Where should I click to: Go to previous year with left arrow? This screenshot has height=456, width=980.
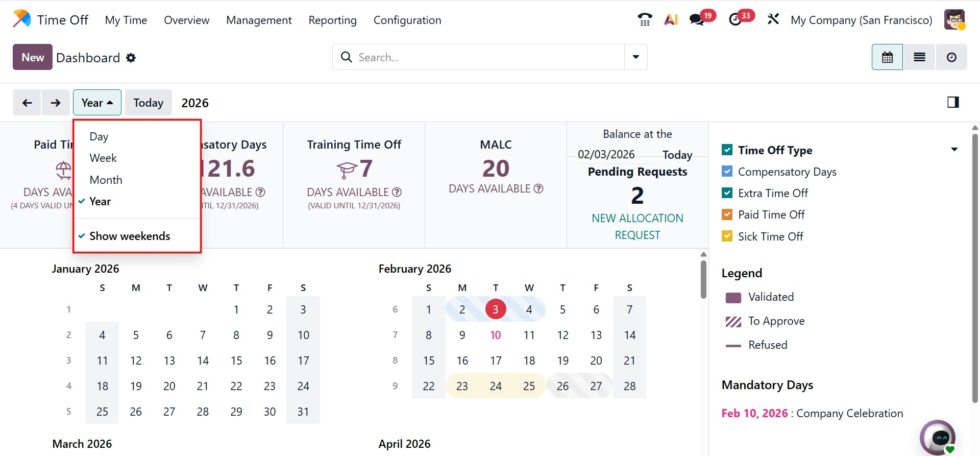27,103
